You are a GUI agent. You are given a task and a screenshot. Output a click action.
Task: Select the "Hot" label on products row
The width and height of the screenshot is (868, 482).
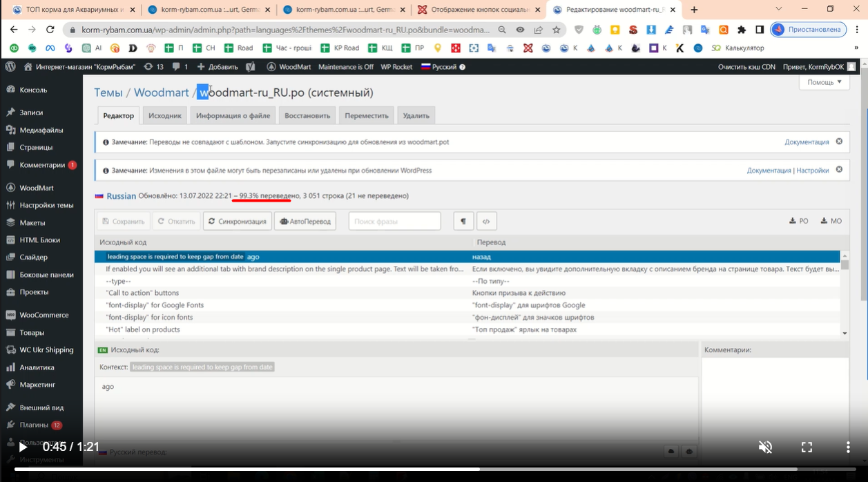467,329
